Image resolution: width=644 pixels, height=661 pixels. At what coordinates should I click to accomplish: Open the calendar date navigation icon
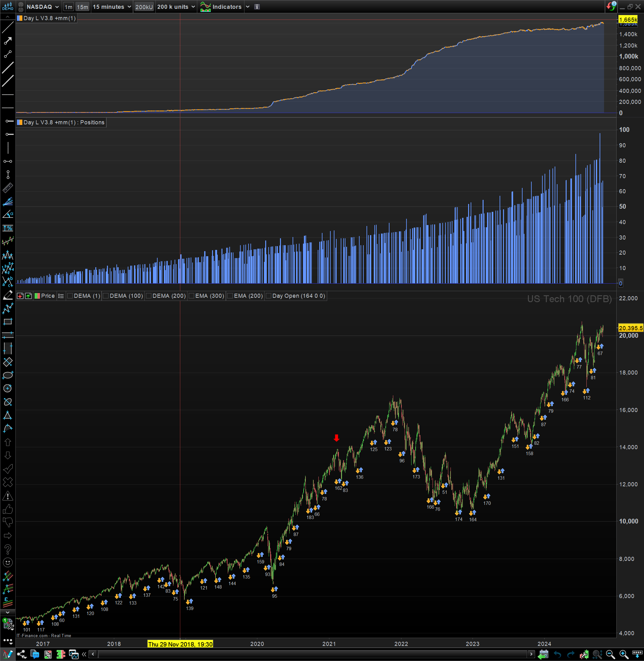tap(544, 654)
